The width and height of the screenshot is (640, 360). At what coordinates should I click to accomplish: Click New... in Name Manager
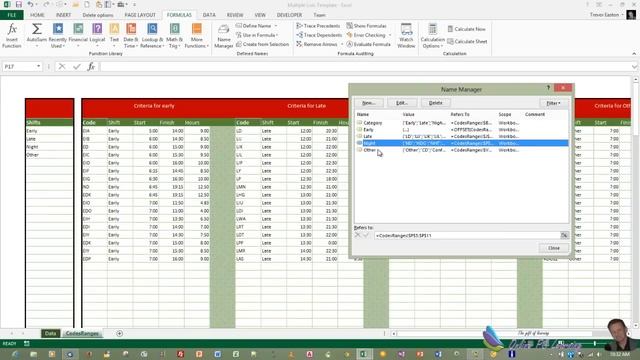pos(369,103)
